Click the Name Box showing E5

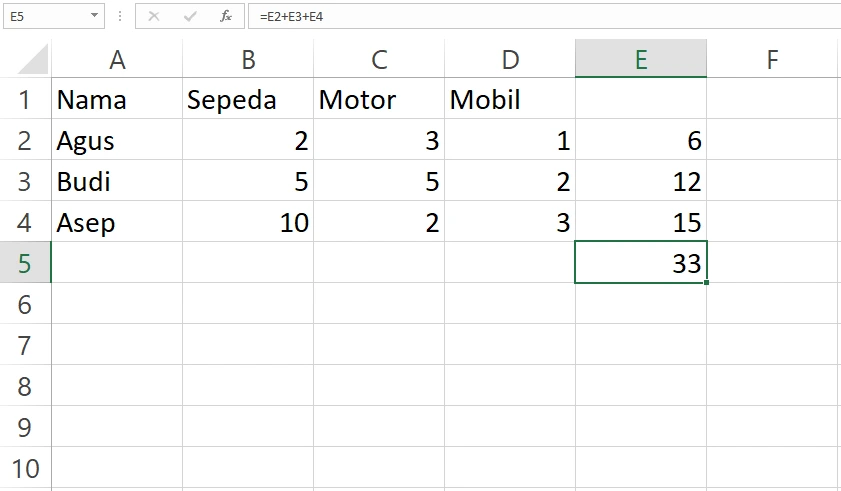tap(54, 16)
